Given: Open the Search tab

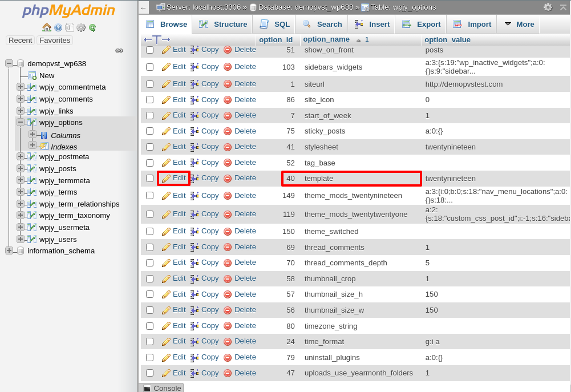Looking at the screenshot, I should coord(322,25).
